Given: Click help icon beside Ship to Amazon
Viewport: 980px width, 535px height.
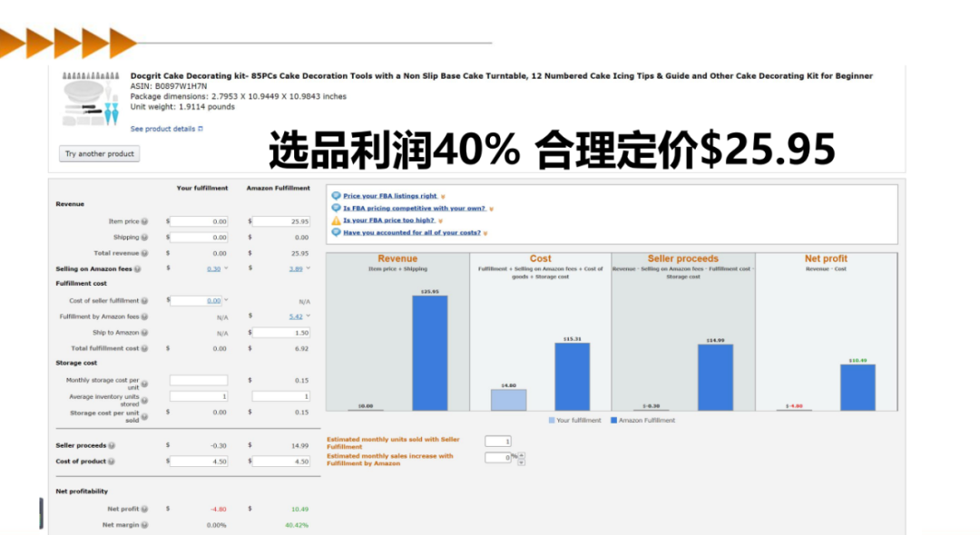Looking at the screenshot, I should [144, 333].
